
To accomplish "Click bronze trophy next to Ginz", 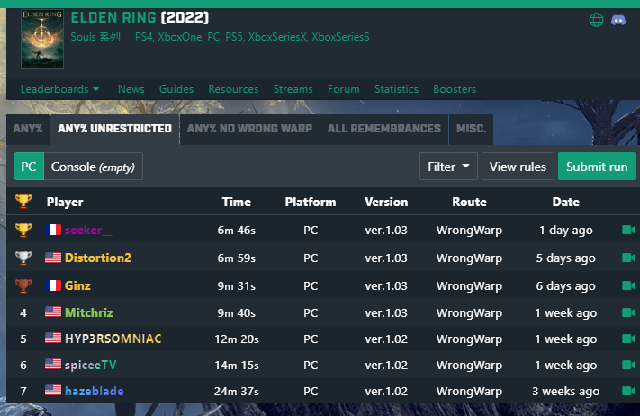I will pos(23,286).
